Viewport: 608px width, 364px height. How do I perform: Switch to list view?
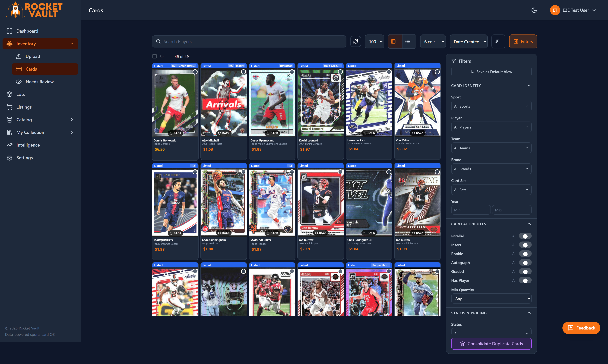(408, 41)
